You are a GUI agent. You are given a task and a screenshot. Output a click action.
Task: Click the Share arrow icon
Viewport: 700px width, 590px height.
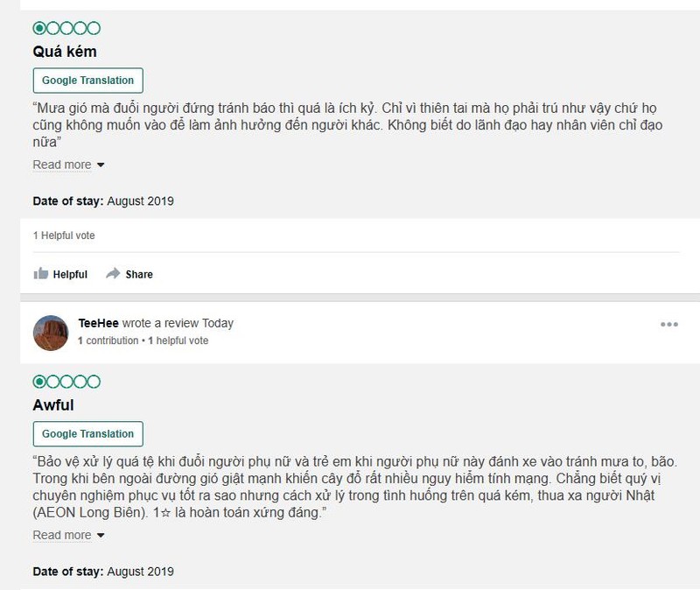point(113,274)
